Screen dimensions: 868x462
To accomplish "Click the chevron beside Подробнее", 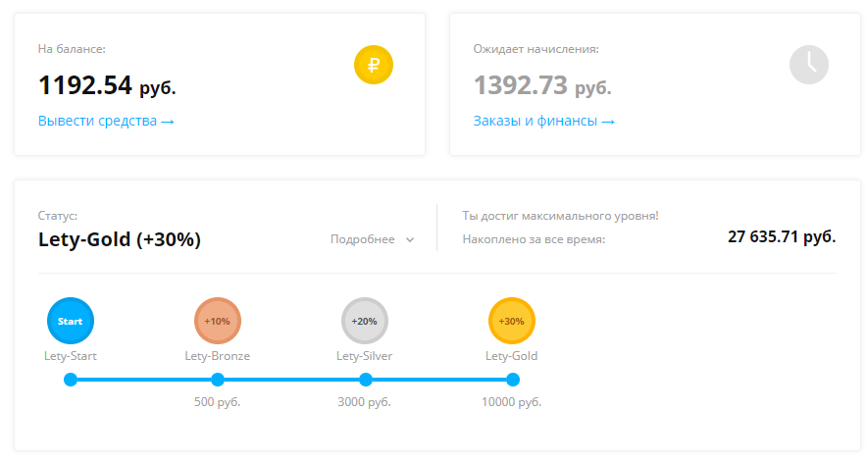I will pos(410,240).
